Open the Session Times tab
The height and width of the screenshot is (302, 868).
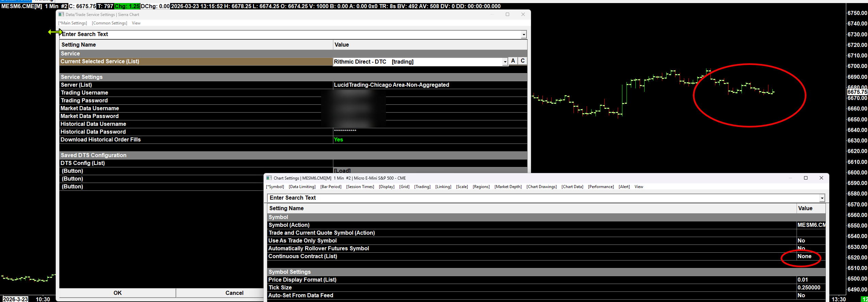(360, 187)
